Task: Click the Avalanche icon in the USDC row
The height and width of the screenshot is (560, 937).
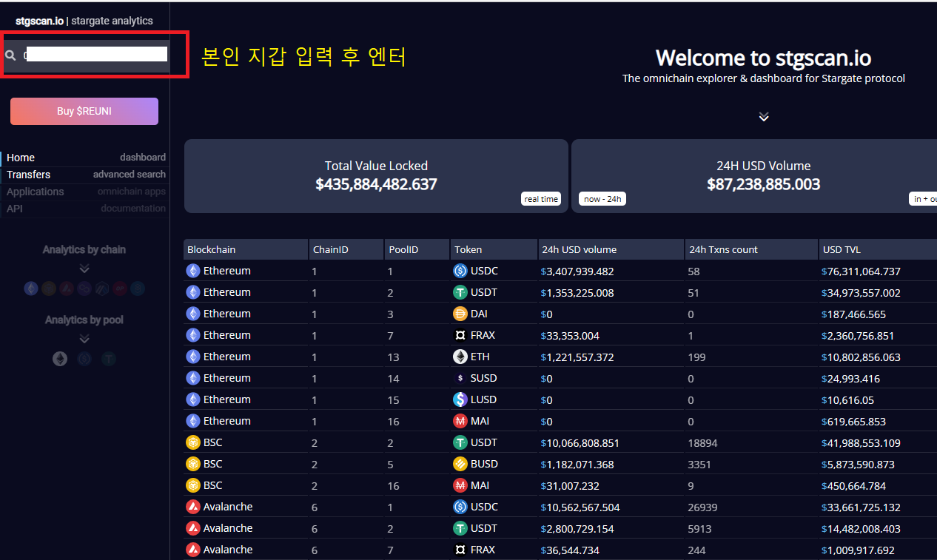Action: point(193,507)
